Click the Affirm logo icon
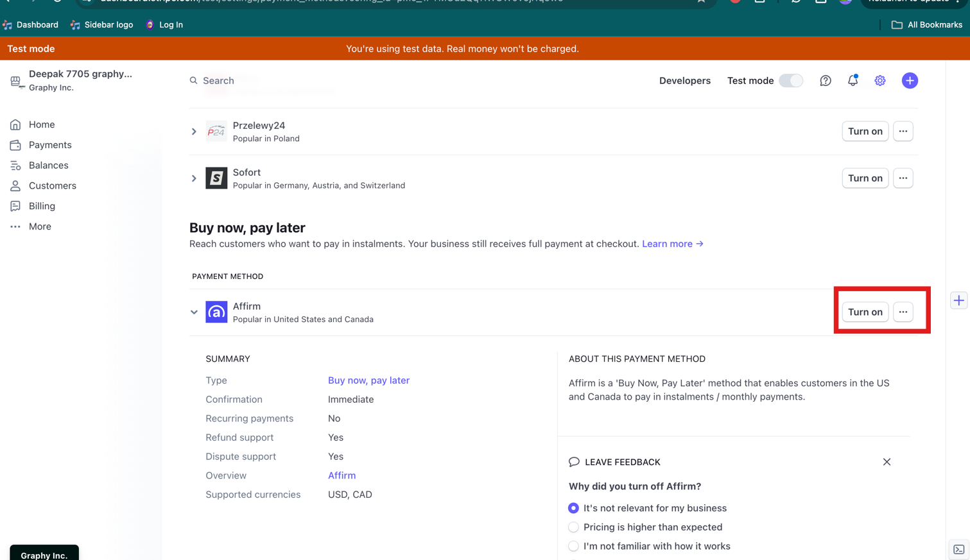 point(216,312)
